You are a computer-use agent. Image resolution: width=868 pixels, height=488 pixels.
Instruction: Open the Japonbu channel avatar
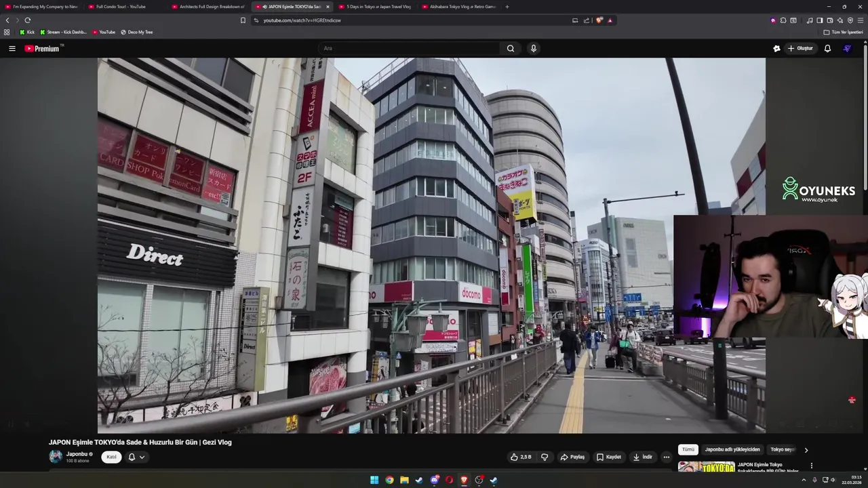(56, 457)
